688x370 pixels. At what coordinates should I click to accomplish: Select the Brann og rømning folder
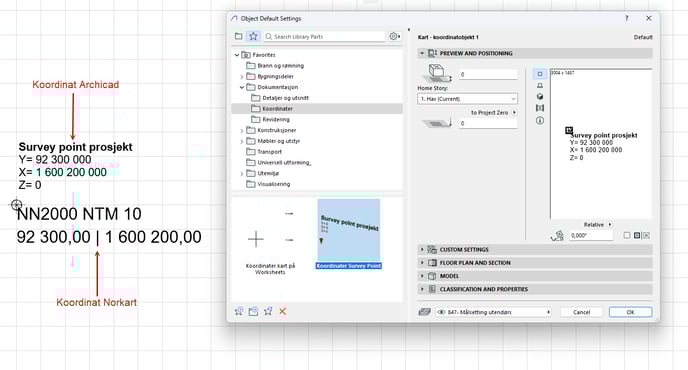[x=275, y=65]
